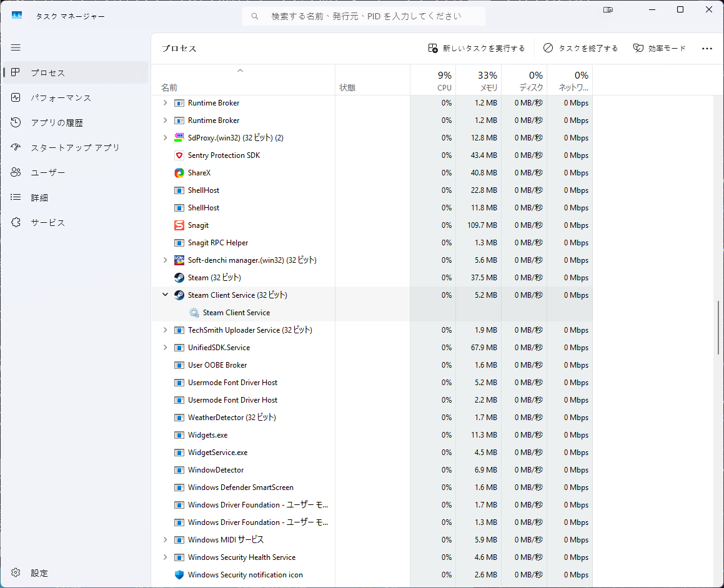This screenshot has width=724, height=588.
Task: Sort by the ネットワーク column header
Action: (x=570, y=81)
